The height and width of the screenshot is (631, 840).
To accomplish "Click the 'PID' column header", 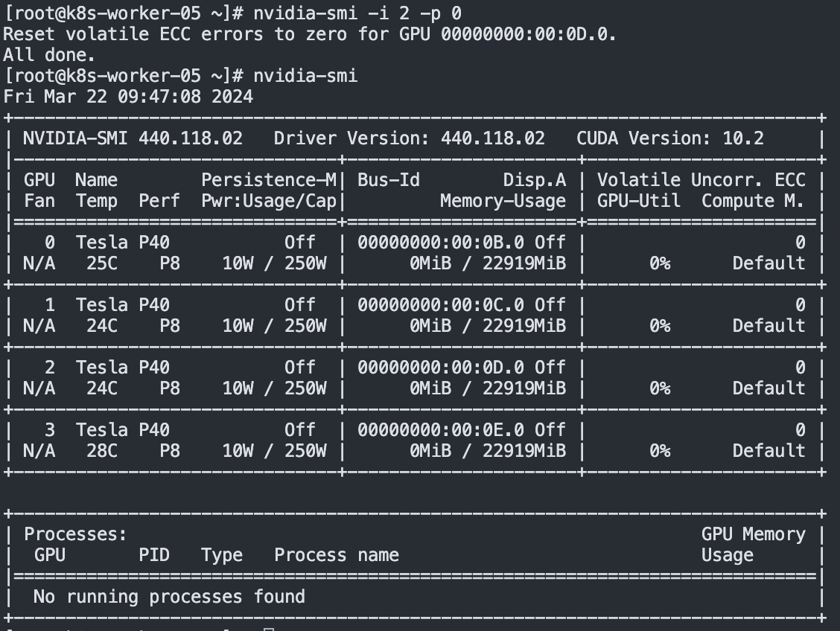I will tap(154, 555).
